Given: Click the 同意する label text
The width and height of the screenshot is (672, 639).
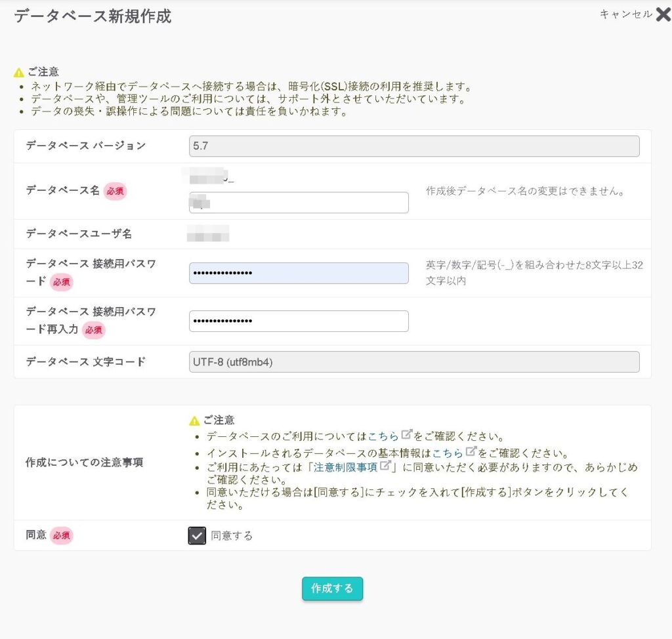Looking at the screenshot, I should (232, 536).
